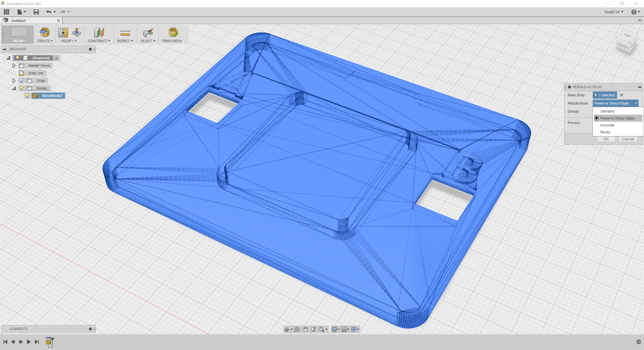Hide the MeshBody3 lightbulb visibility
The height and width of the screenshot is (350, 644).
pyautogui.click(x=27, y=96)
